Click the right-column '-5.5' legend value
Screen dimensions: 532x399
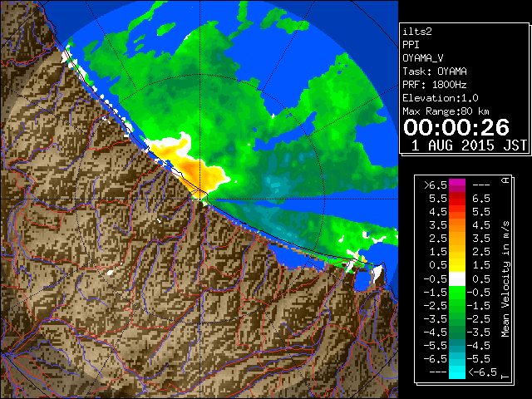(x=479, y=358)
